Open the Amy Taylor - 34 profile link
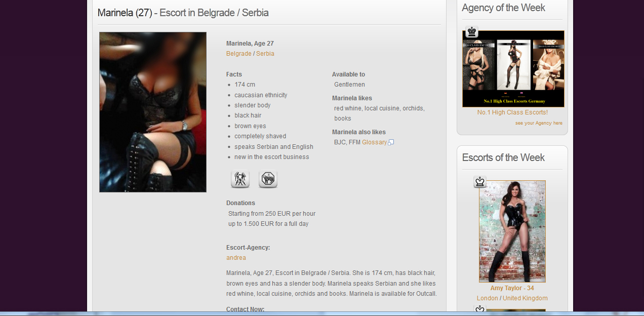The height and width of the screenshot is (316, 644). (x=512, y=288)
